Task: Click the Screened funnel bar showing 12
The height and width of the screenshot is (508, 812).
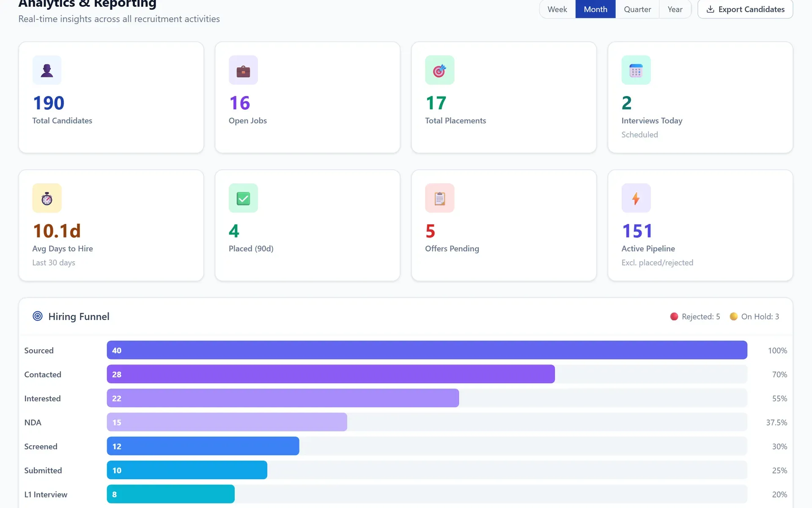Action: tap(203, 446)
